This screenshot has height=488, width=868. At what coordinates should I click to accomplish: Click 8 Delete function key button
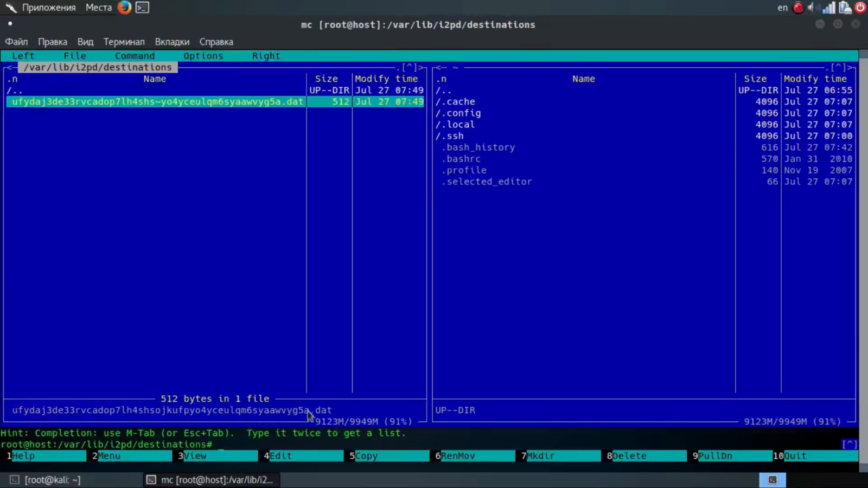[646, 455]
